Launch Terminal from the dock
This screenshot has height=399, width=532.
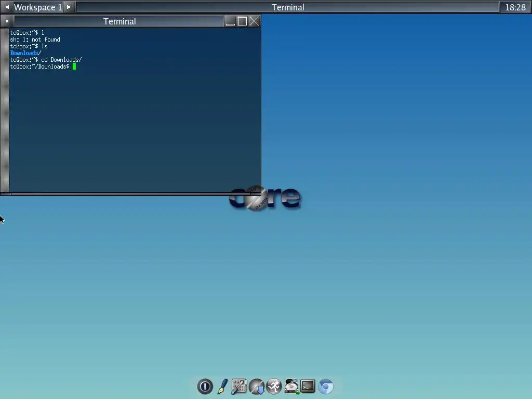pyautogui.click(x=308, y=387)
